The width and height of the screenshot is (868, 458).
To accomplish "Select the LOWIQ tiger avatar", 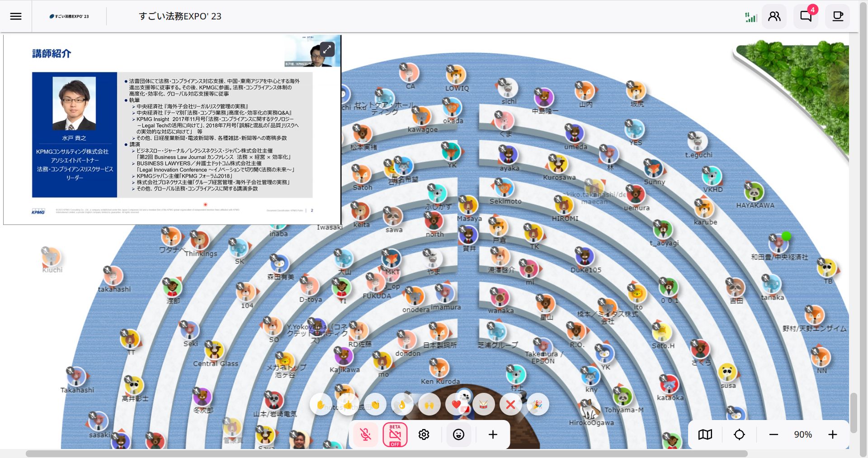I will [456, 75].
